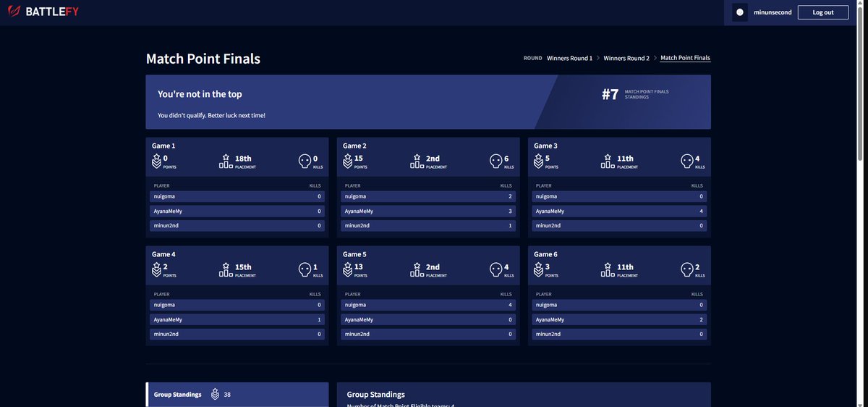Select the minun2nd row in Game 6
868x407 pixels.
tap(619, 334)
